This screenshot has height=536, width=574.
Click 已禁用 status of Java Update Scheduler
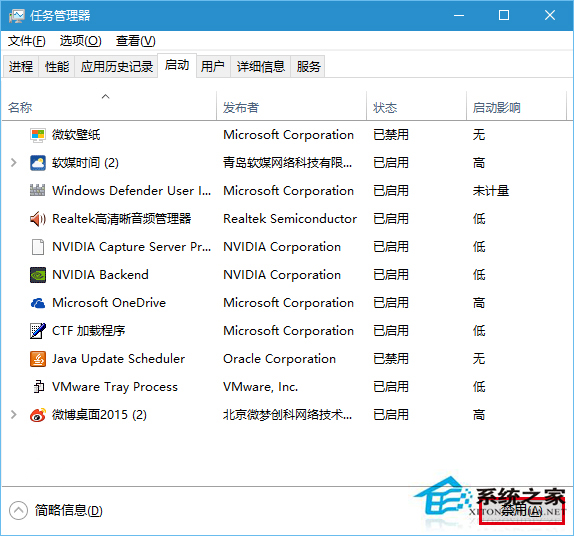tap(391, 359)
